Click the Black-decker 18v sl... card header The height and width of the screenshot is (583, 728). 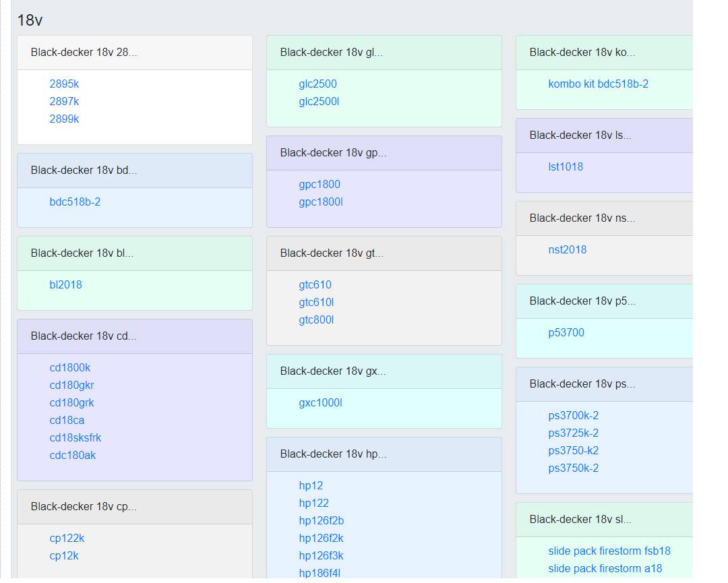point(605,520)
